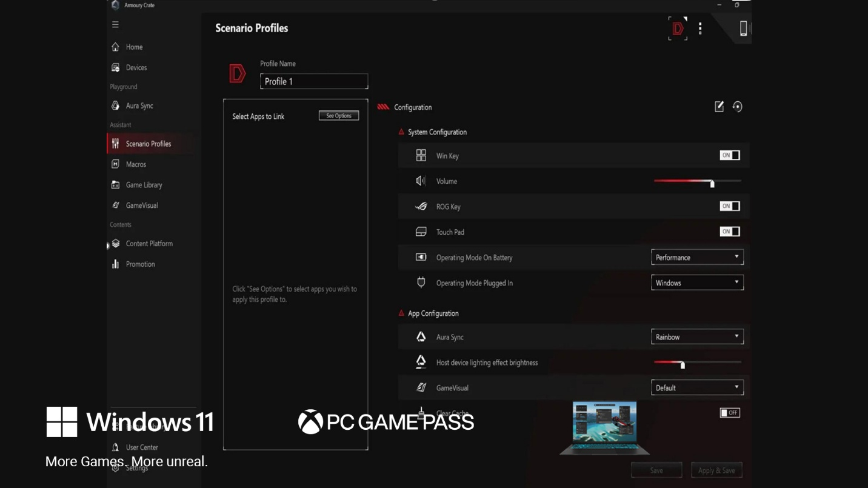Click the See Options button
868x488 pixels.
(x=339, y=116)
